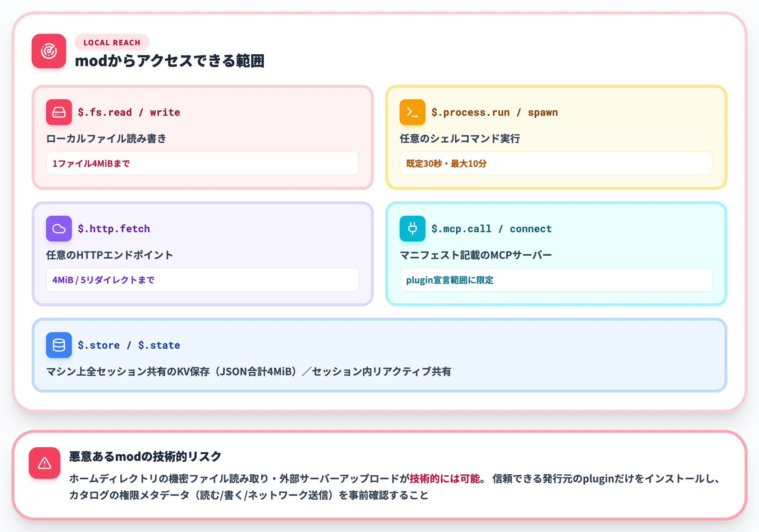The width and height of the screenshot is (759, 532).
Task: Click the limit box plugin宣言範囲に限定
Action: click(x=556, y=280)
